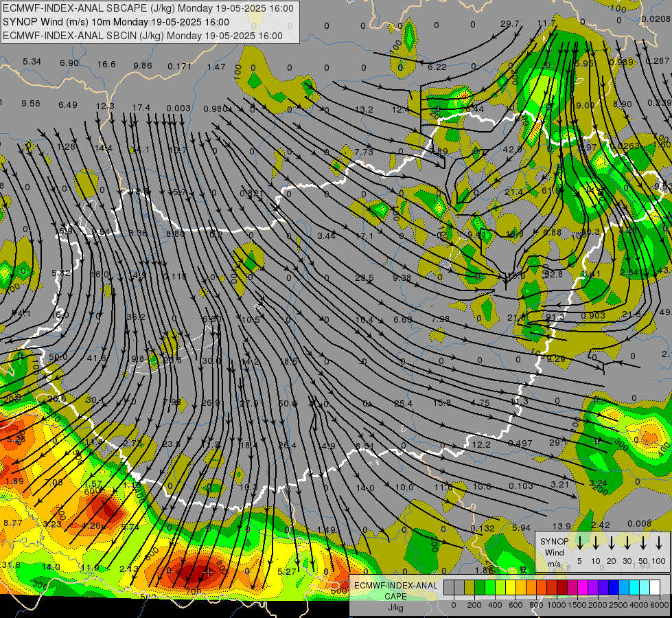Click the 8.77 value on the map
The width and height of the screenshot is (672, 618).
tap(13, 523)
